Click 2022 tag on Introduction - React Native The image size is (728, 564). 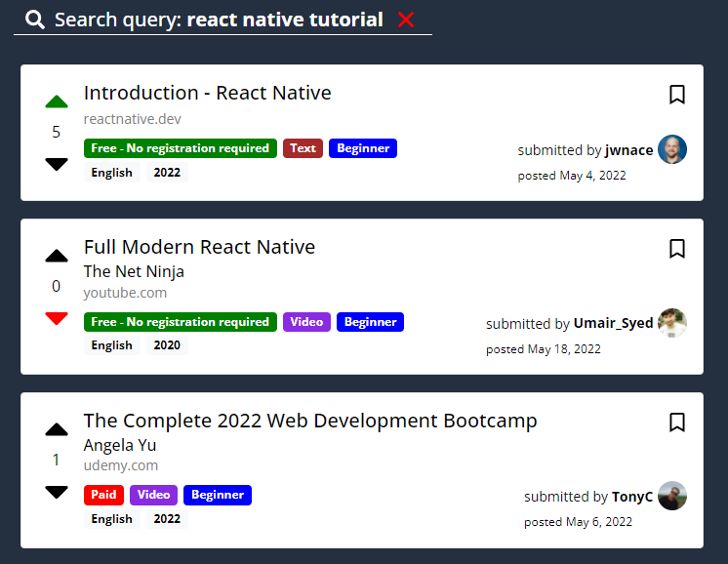point(167,173)
